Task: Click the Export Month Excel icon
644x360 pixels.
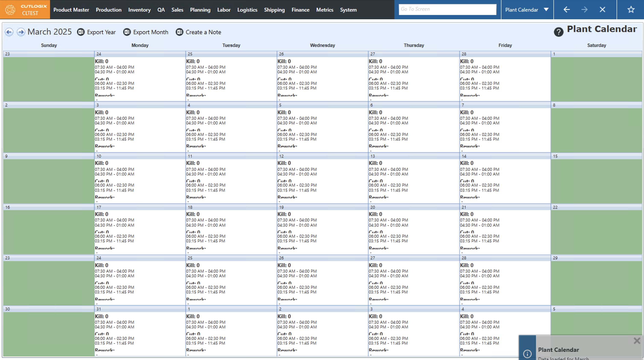Action: [x=127, y=32]
